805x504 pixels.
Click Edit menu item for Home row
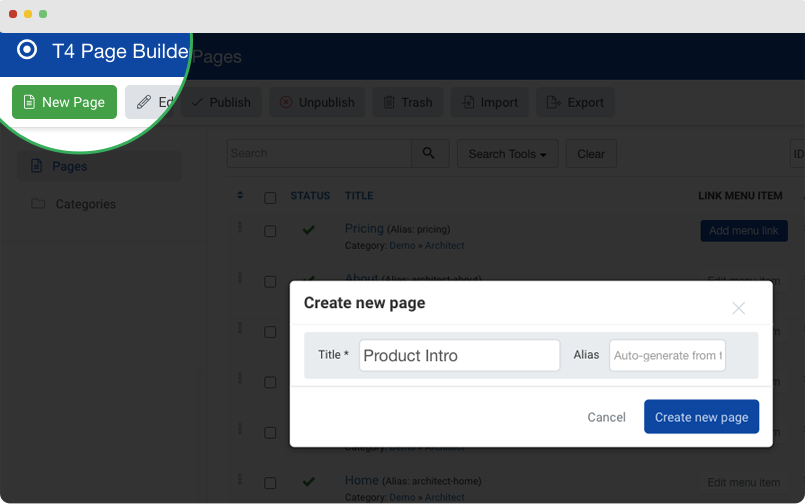[743, 482]
